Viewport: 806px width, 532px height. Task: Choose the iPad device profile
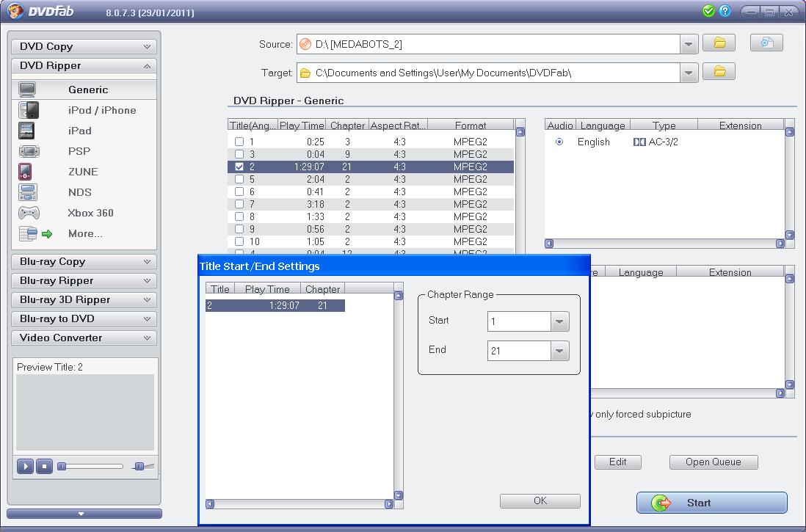(x=84, y=131)
